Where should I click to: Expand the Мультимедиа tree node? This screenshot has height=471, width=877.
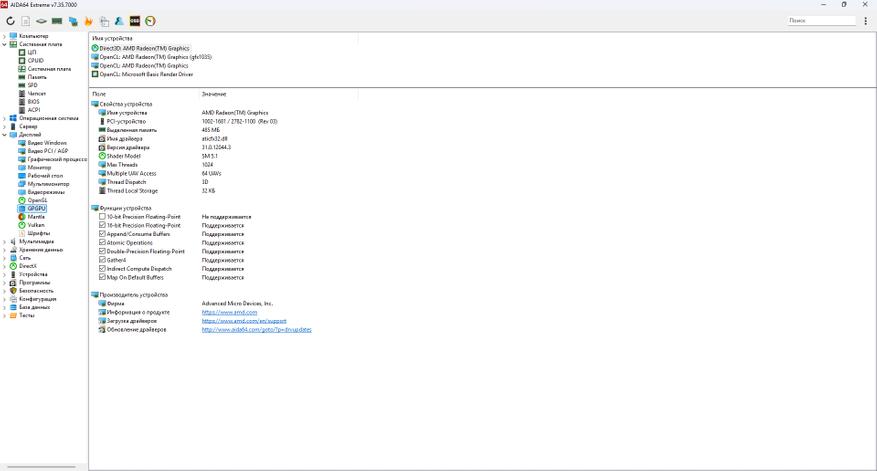coord(4,241)
